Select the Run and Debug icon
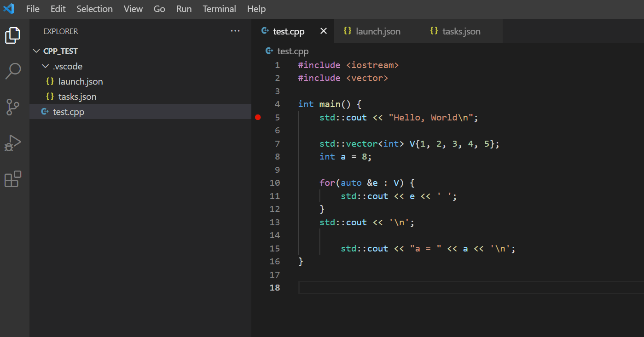The height and width of the screenshot is (337, 644). [13, 143]
